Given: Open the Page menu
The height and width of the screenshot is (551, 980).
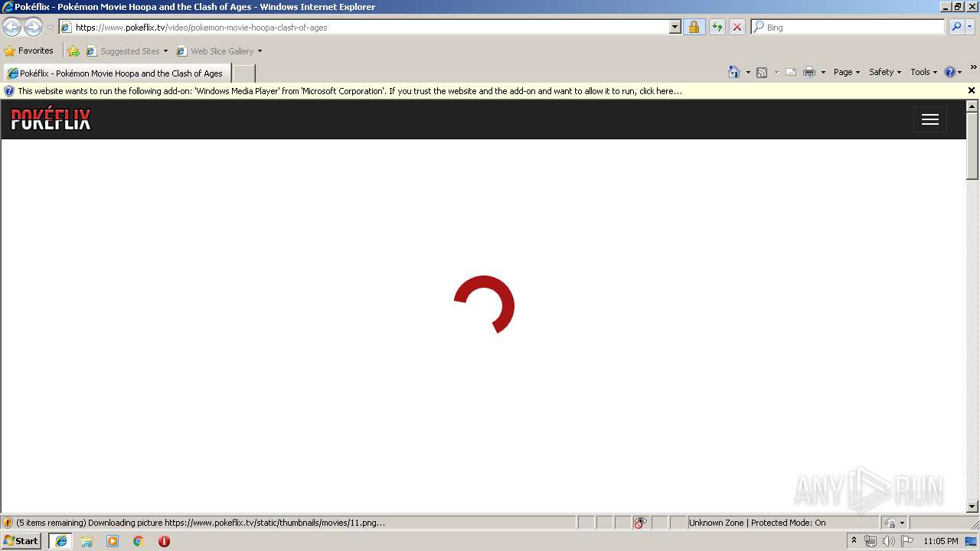Looking at the screenshot, I should pyautogui.click(x=847, y=72).
